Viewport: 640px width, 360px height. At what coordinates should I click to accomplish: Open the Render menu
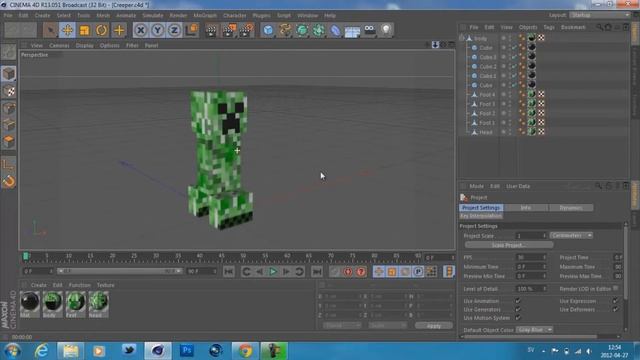tap(178, 16)
